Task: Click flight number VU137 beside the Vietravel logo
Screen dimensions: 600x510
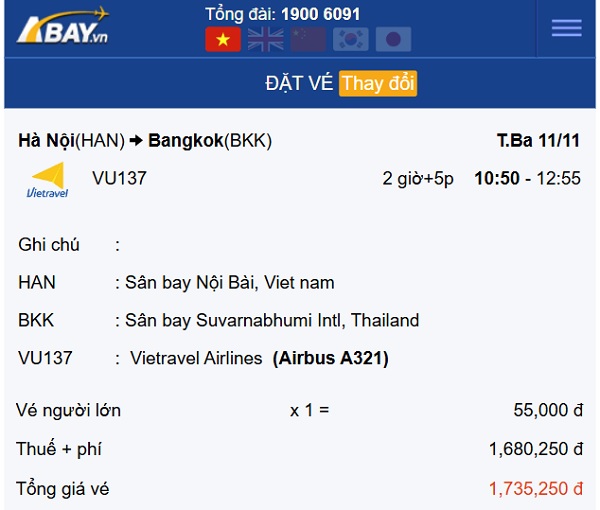Action: pyautogui.click(x=119, y=179)
